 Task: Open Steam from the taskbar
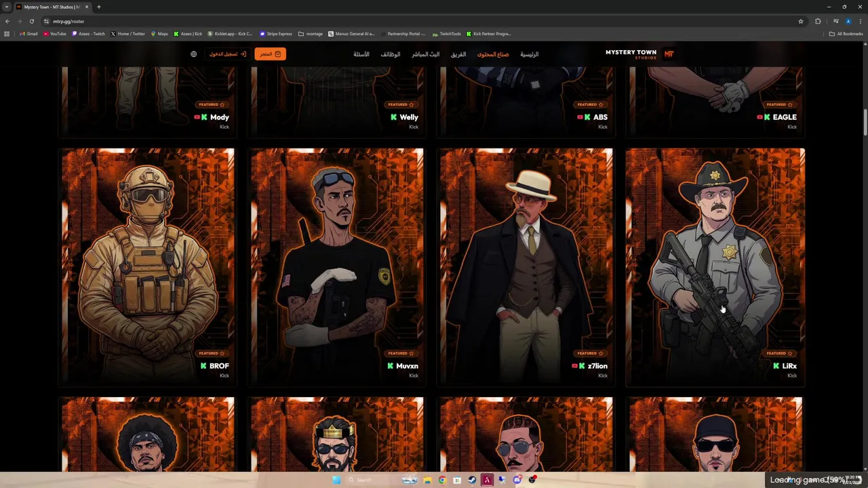pos(472,480)
